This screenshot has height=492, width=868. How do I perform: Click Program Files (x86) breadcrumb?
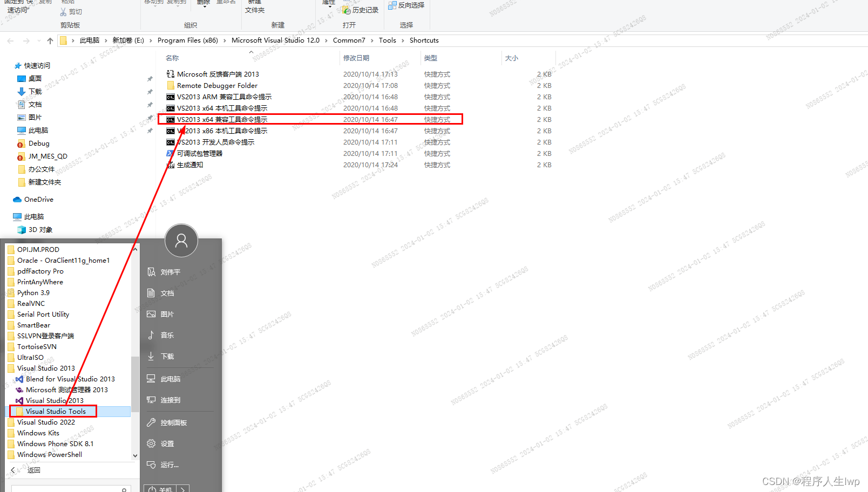[188, 40]
